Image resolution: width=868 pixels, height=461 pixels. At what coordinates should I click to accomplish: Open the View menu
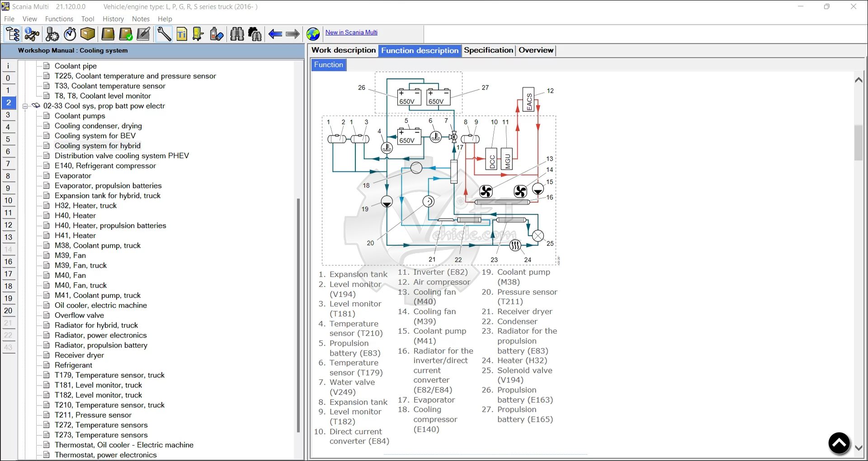[30, 19]
